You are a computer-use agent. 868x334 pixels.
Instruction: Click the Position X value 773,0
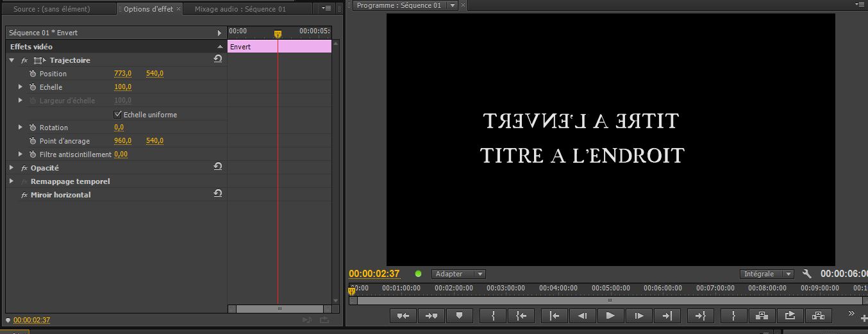[122, 74]
